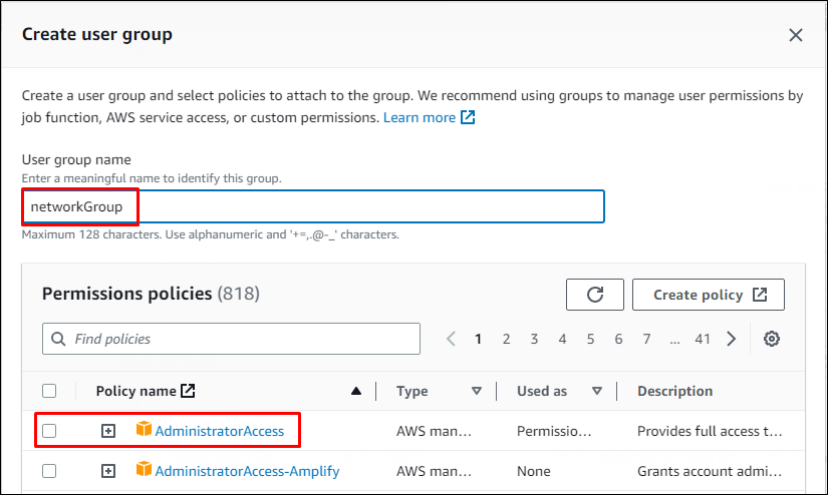The width and height of the screenshot is (828, 495).
Task: Open the Type column filter dropdown
Action: [476, 391]
